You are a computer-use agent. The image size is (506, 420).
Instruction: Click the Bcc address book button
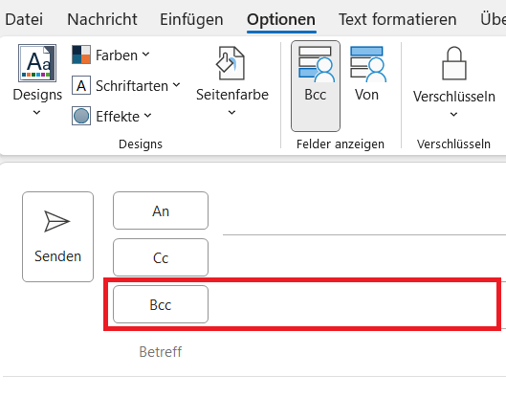161,304
